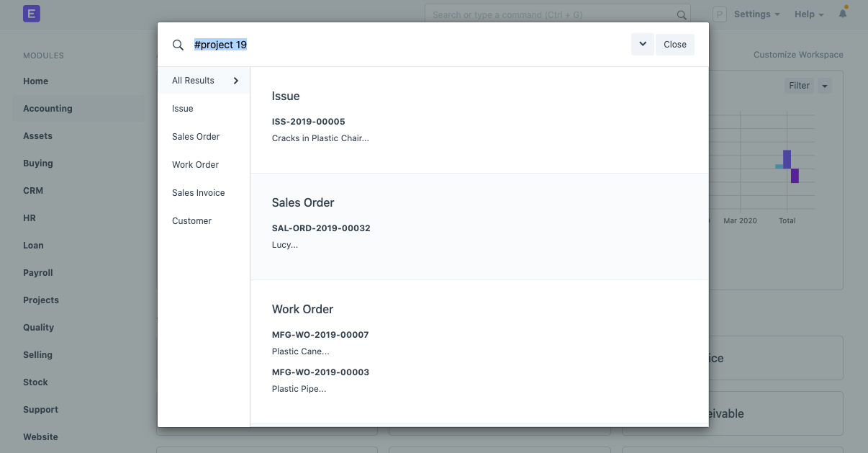Open the Help dropdown
This screenshot has width=868, height=453.
click(805, 14)
